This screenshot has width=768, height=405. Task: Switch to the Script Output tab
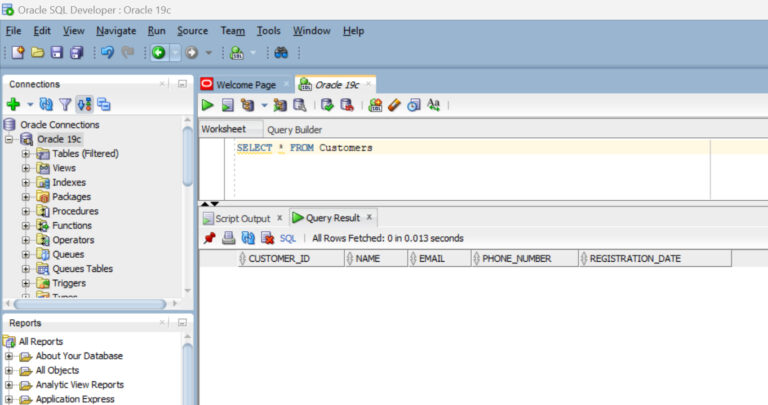click(x=242, y=218)
